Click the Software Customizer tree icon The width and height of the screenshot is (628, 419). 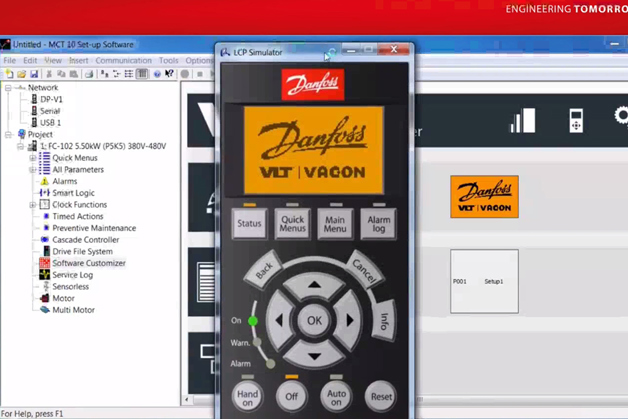tap(44, 263)
